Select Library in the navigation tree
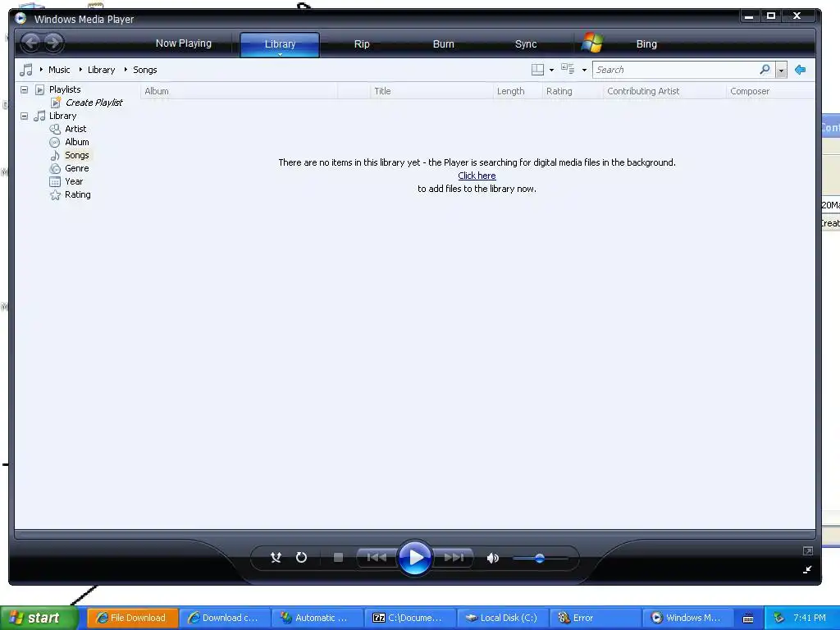The image size is (840, 630). pos(62,116)
